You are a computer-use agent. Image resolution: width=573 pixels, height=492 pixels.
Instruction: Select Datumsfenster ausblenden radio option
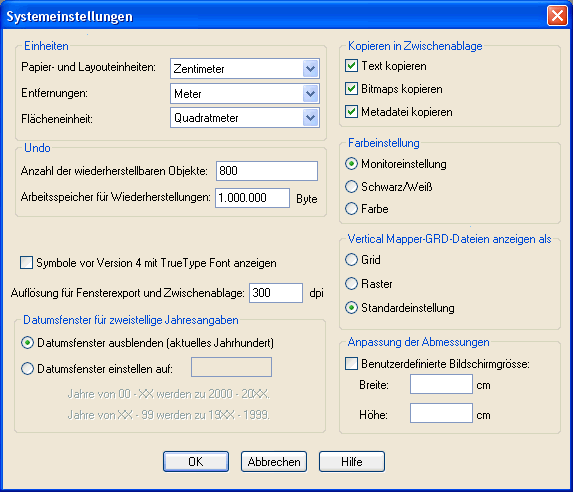[x=27, y=343]
